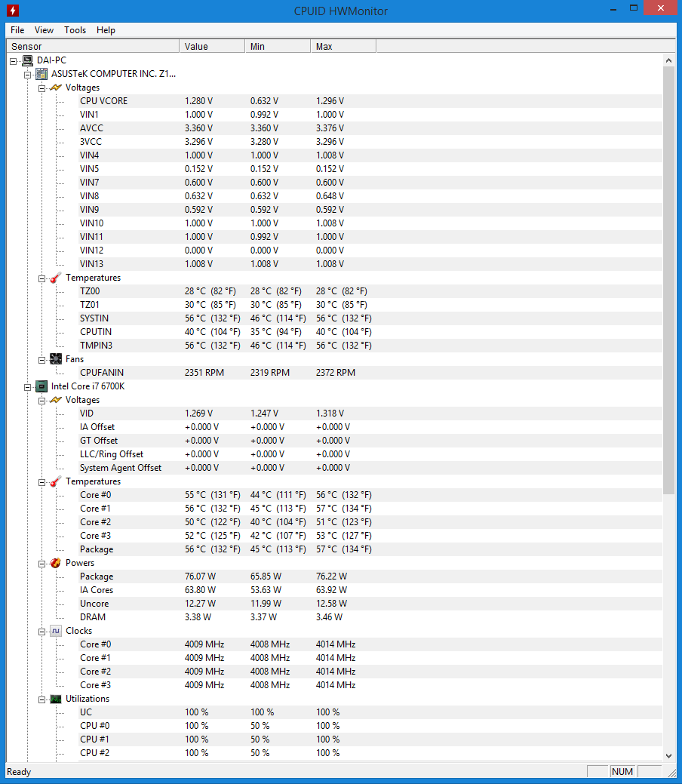Click the Sensor column header
Screen dimensions: 682x784
click(93, 47)
